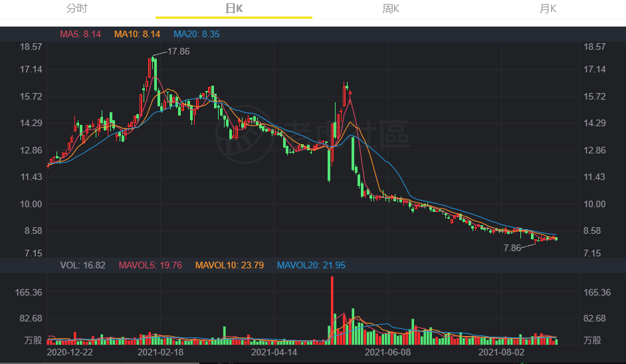626x364 pixels.
Task: Click the MAVOL20: 21.95 label
Action: coord(311,266)
